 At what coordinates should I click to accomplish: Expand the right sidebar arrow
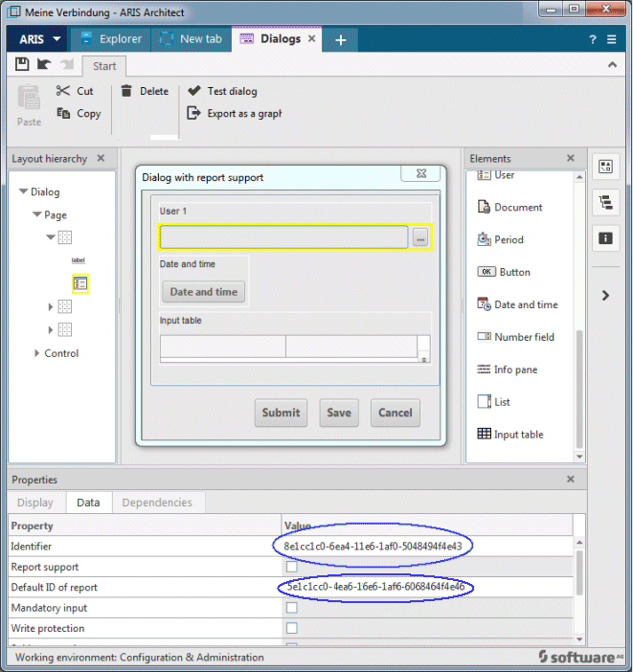pos(605,295)
